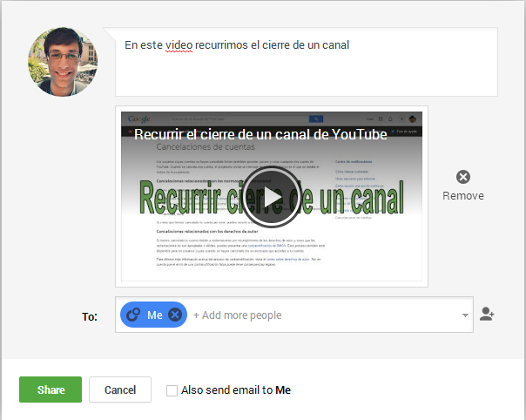Click the video title 'Recurrir el cierre de un canal de YouTube'

260,134
